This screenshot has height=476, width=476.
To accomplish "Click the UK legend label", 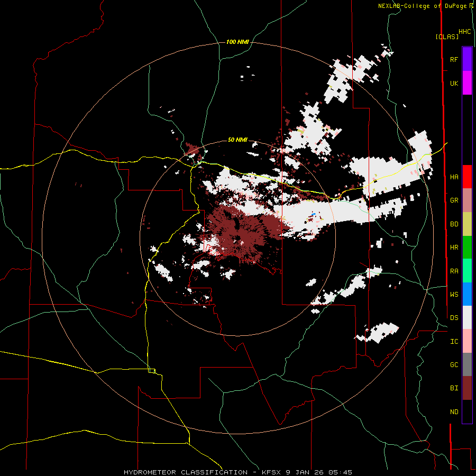I will 454,83.
